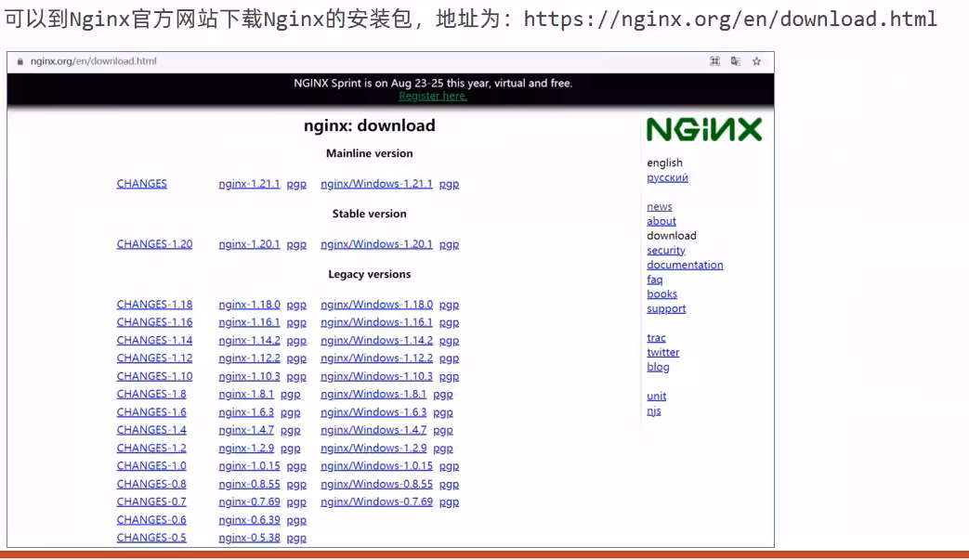Viewport: 969px width, 560px height.
Task: Download nginx-0.6.39 source
Action: [249, 520]
